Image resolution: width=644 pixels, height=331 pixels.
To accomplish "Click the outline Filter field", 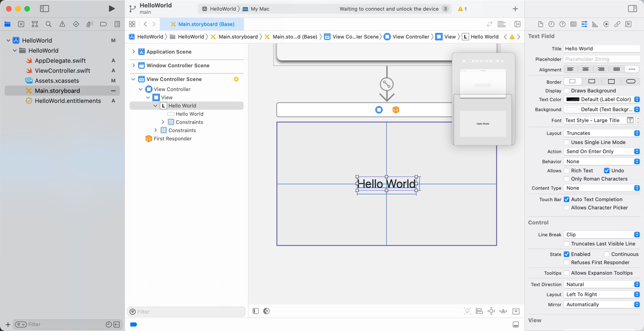I will tap(186, 311).
